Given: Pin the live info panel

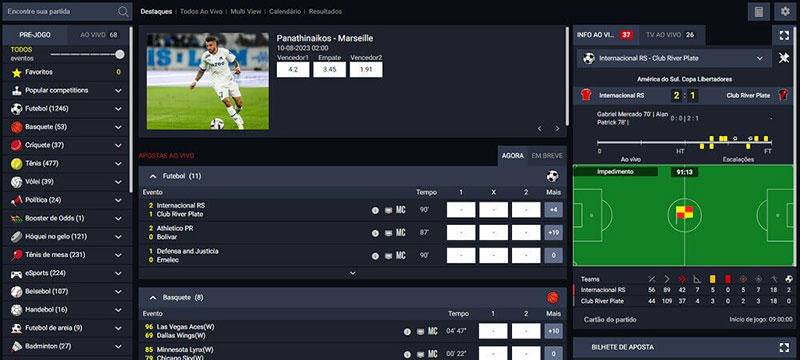Looking at the screenshot, I should click(784, 58).
